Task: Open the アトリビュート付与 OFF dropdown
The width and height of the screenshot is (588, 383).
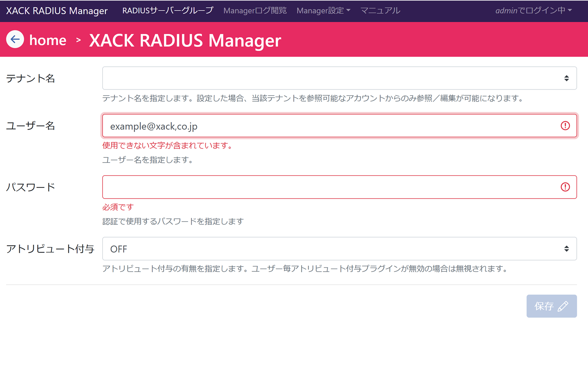Action: [339, 249]
